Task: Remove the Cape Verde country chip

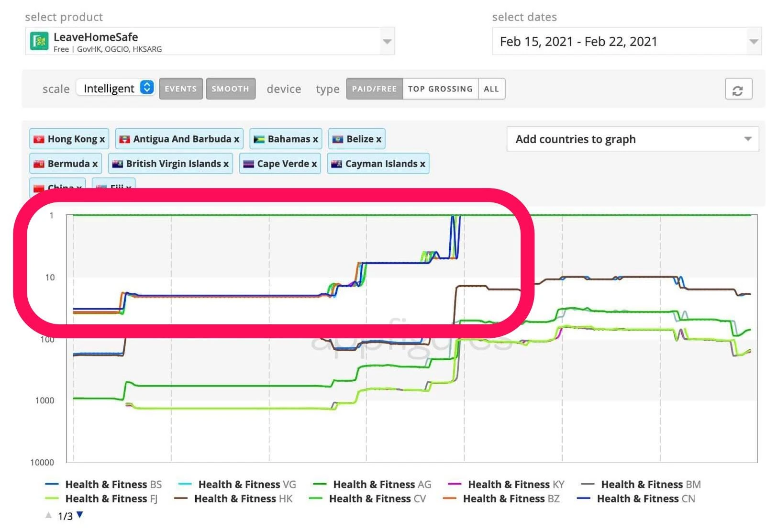Action: [x=314, y=164]
